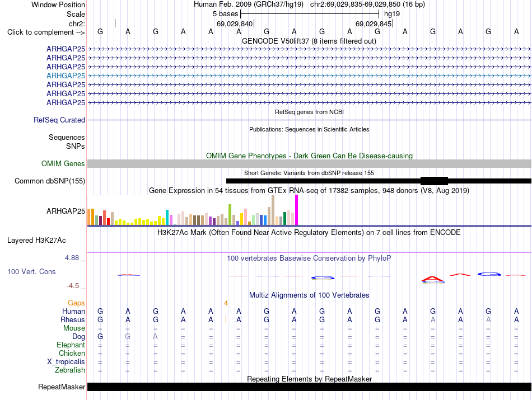Screen dimensions: 532x400
Task: Click the ARHGAP25 label beside GTEx bar chart
Action: [66, 211]
